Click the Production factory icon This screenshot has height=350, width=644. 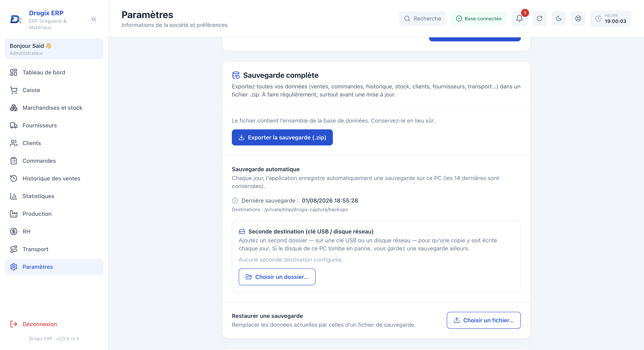click(13, 214)
